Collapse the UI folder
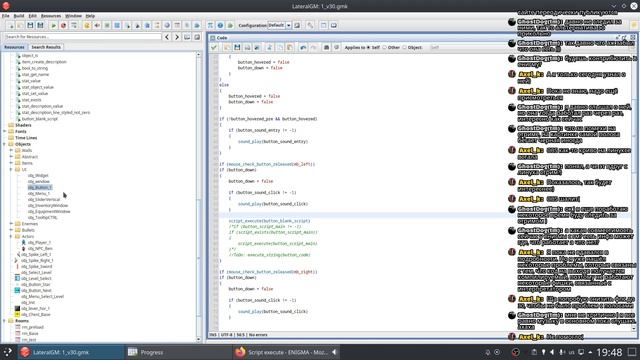The width and height of the screenshot is (640, 360). (x=11, y=169)
